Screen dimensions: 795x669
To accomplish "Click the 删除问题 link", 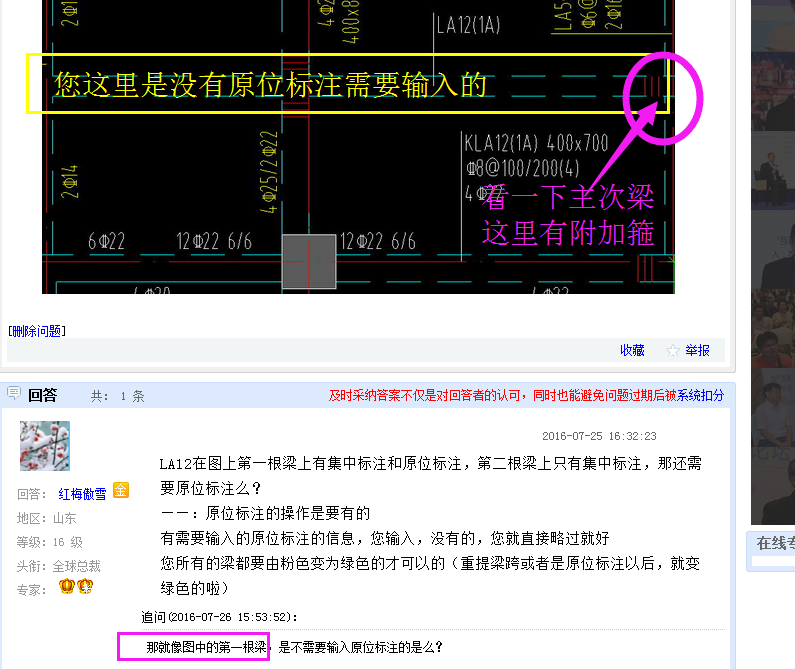I will tap(37, 331).
